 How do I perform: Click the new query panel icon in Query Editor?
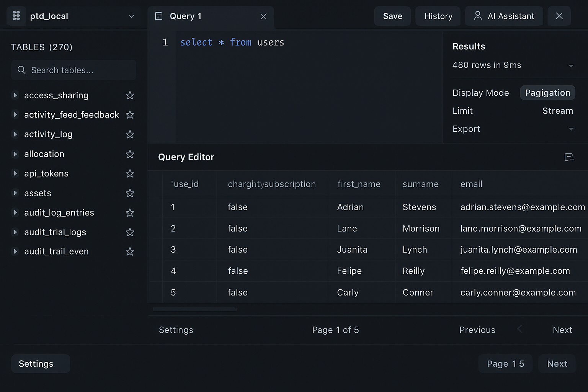coord(569,157)
